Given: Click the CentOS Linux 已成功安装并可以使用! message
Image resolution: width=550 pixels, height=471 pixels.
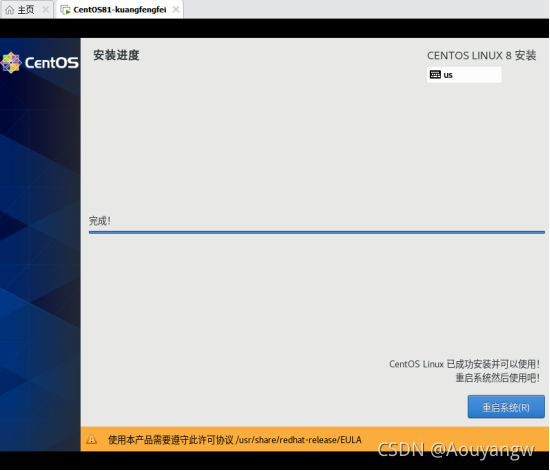Looking at the screenshot, I should (x=464, y=364).
